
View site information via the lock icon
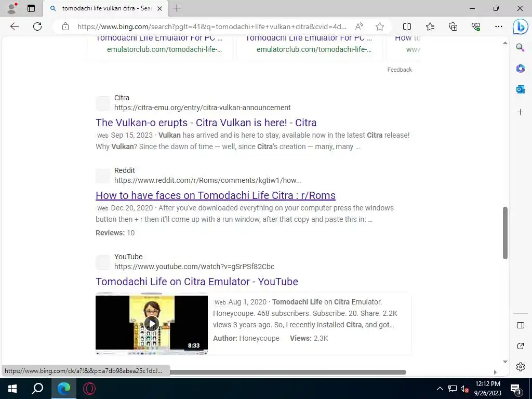point(65,26)
